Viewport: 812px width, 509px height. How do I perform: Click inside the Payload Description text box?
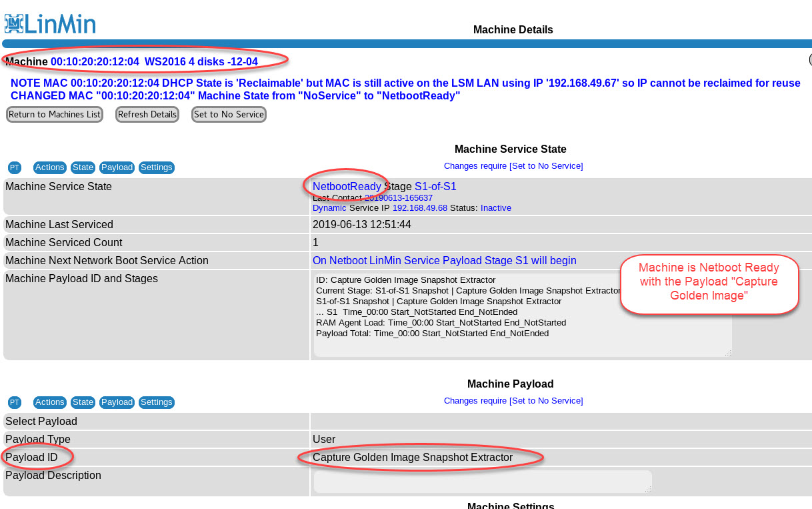click(x=482, y=482)
